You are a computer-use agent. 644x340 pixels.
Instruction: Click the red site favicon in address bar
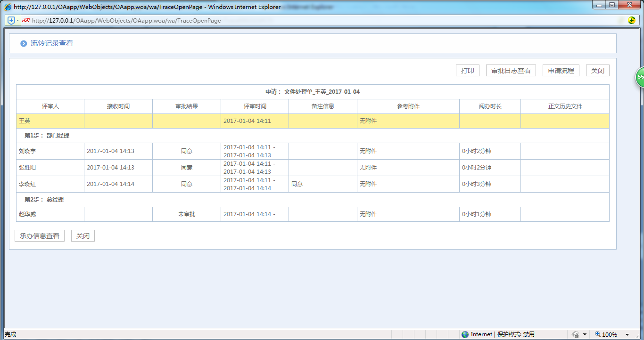(x=26, y=20)
